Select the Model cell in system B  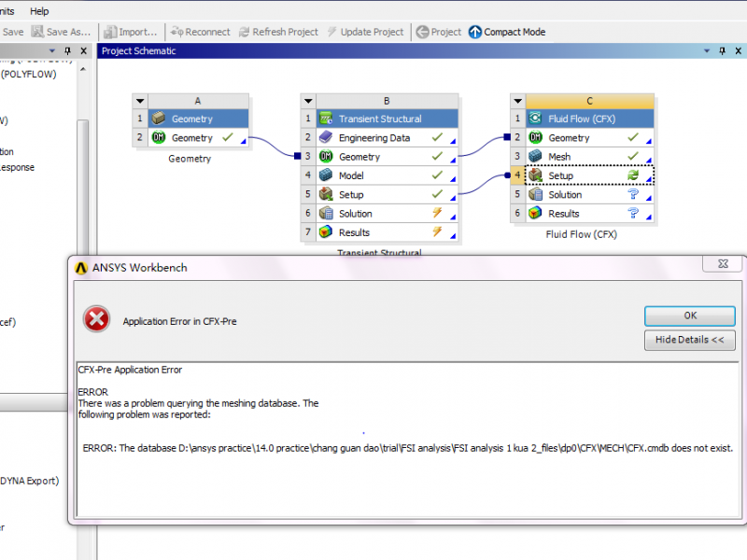tap(387, 175)
